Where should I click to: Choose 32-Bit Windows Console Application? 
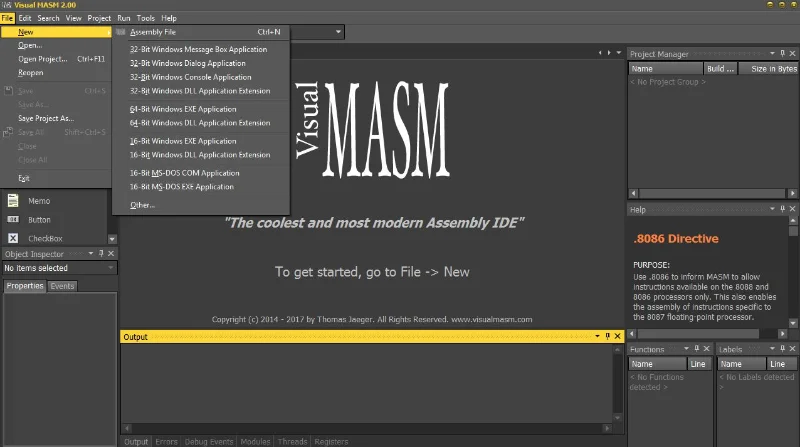[x=201, y=77]
